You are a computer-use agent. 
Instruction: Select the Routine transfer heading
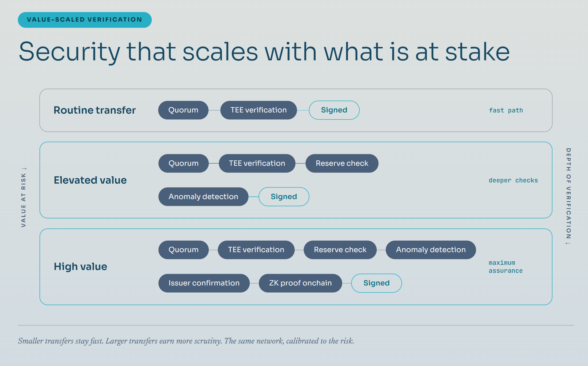point(95,110)
